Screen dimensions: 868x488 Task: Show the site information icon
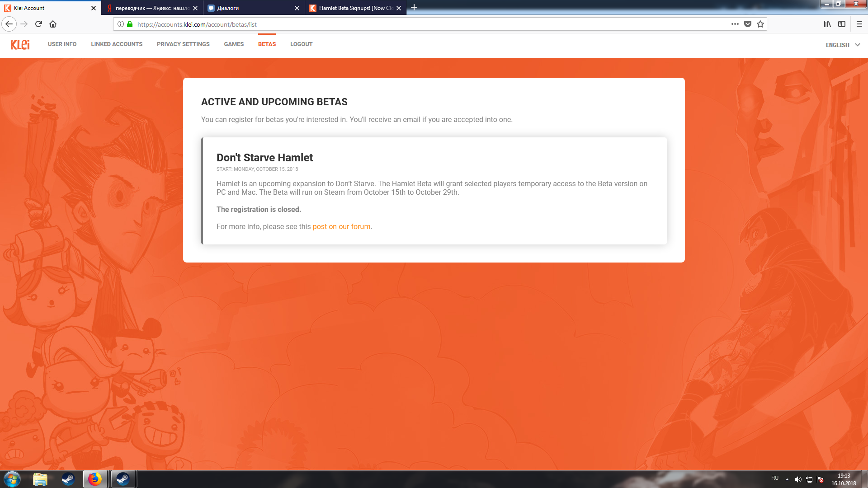(121, 24)
